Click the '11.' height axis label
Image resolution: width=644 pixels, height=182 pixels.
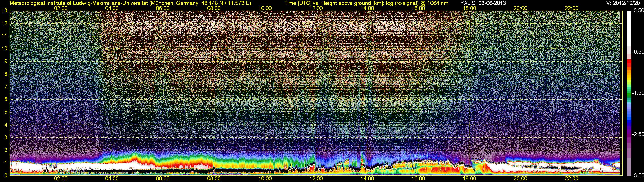5,36
